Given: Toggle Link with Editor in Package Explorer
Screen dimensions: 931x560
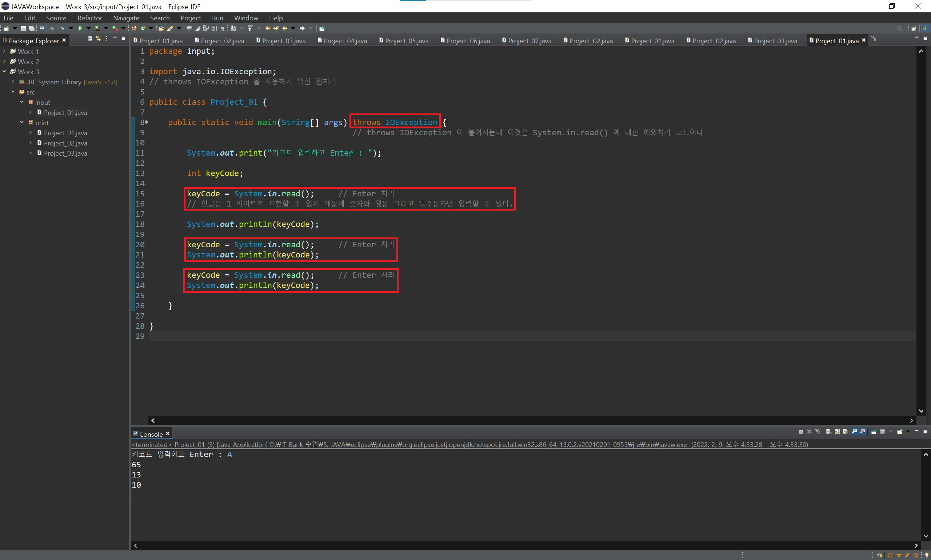Looking at the screenshot, I should pyautogui.click(x=98, y=39).
